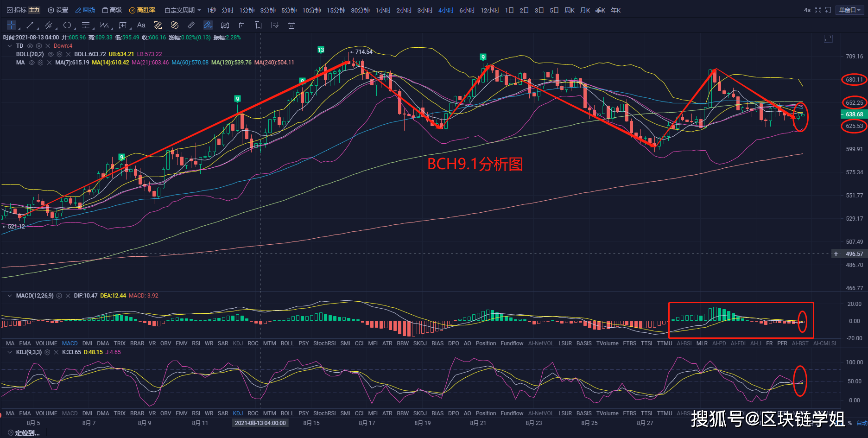
Task: Select the Aa text annotation tool
Action: pyautogui.click(x=141, y=25)
